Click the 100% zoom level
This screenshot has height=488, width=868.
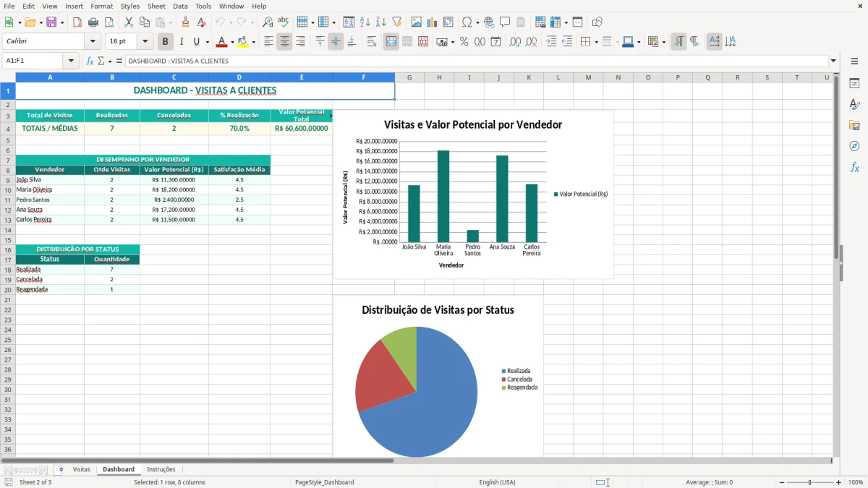[x=856, y=482]
